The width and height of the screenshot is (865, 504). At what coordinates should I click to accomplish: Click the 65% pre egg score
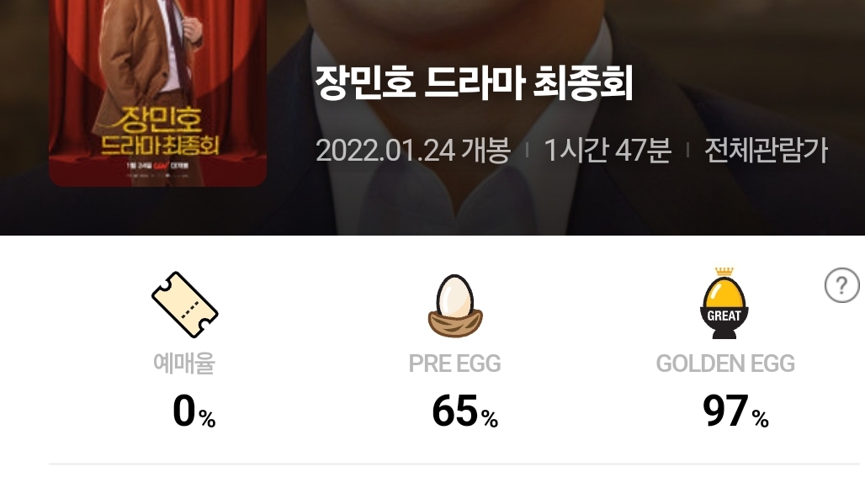464,411
